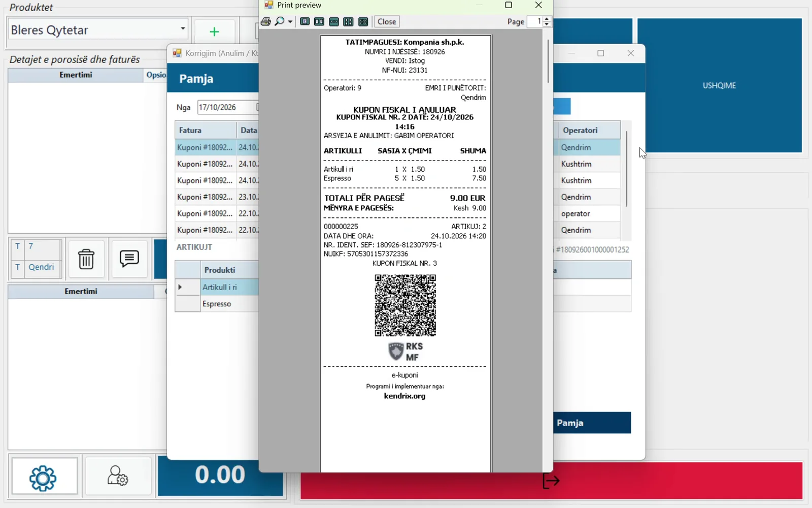Select the Artikull i ri product row

tap(229, 287)
